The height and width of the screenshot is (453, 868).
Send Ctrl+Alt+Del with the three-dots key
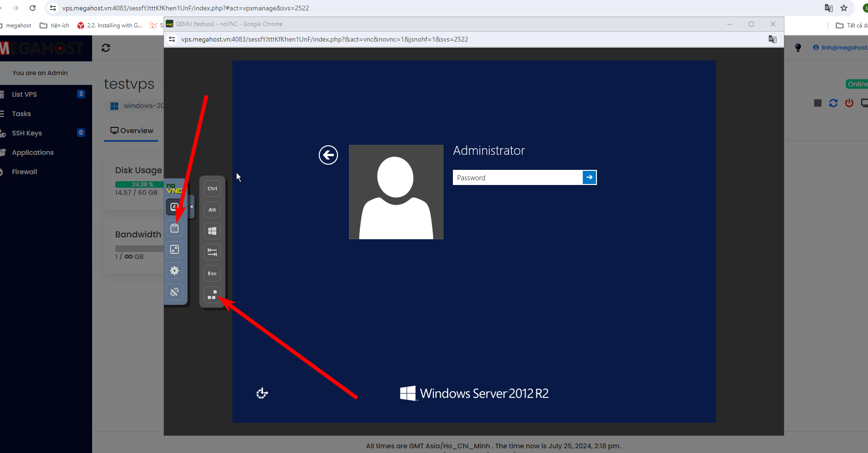tap(212, 295)
